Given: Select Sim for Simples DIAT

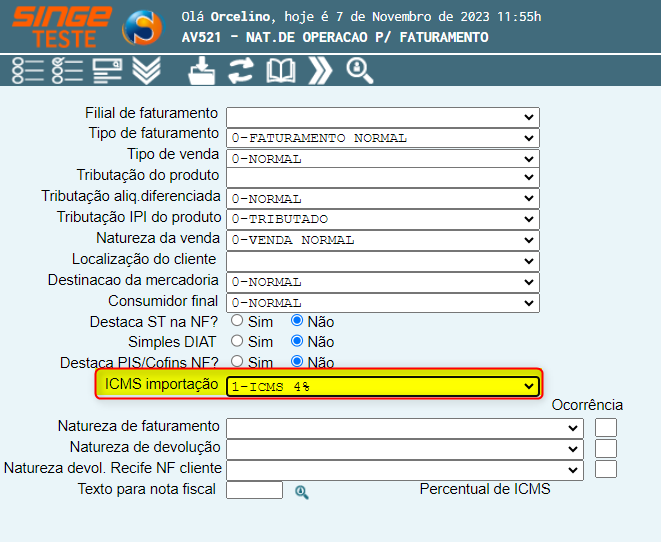Looking at the screenshot, I should click(x=237, y=341).
